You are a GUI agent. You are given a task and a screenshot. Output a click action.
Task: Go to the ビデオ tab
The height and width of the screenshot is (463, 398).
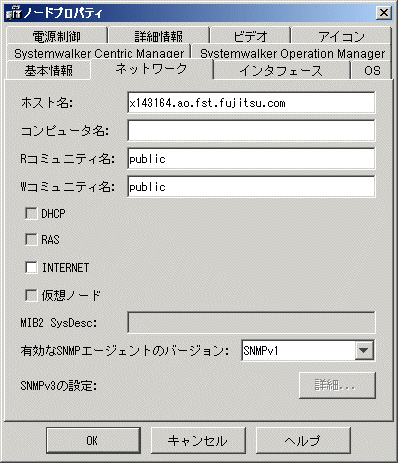pos(250,35)
